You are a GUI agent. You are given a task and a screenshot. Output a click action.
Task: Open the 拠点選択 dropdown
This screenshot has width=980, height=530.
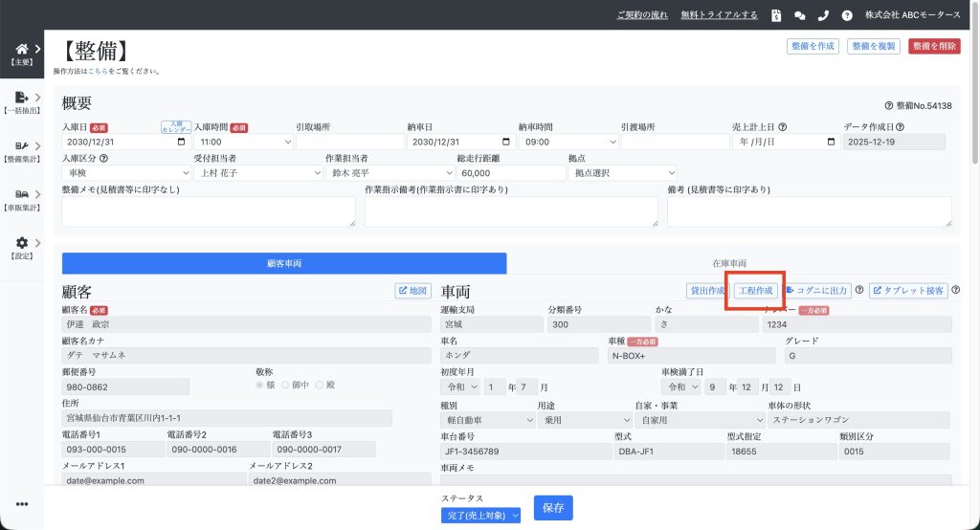(x=622, y=173)
